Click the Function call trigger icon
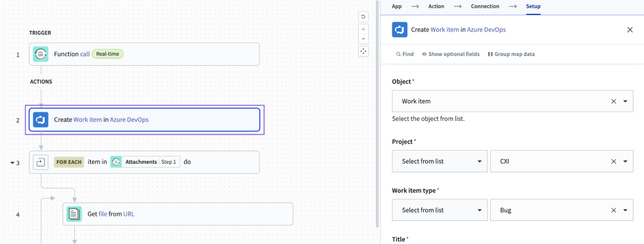This screenshot has width=644, height=244. point(41,54)
